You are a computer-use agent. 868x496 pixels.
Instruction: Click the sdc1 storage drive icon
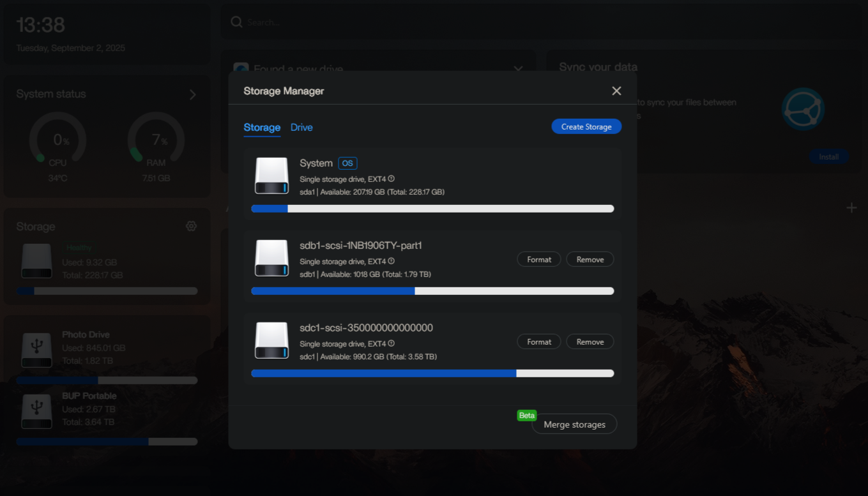[x=271, y=341]
